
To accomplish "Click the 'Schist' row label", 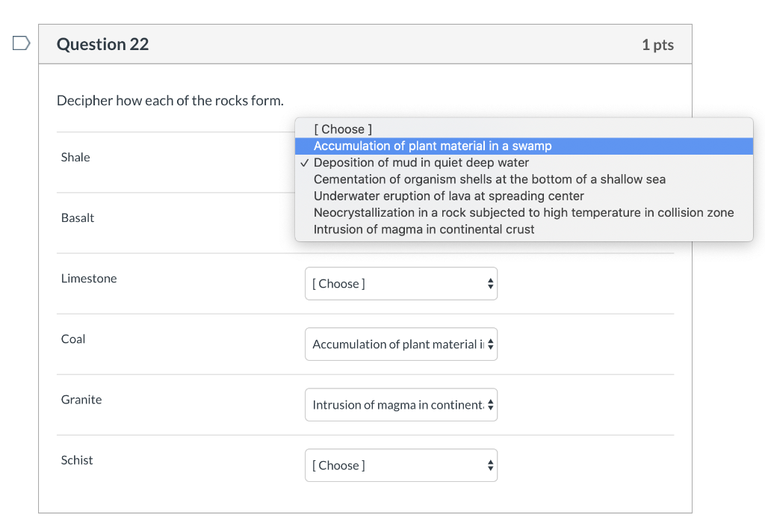I will (77, 460).
